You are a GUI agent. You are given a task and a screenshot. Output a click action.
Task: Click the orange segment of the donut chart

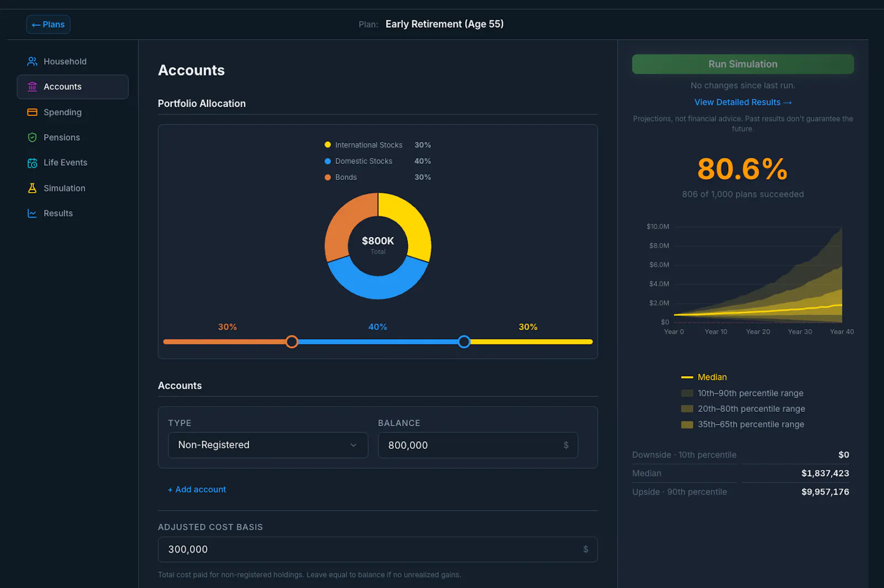pos(345,221)
